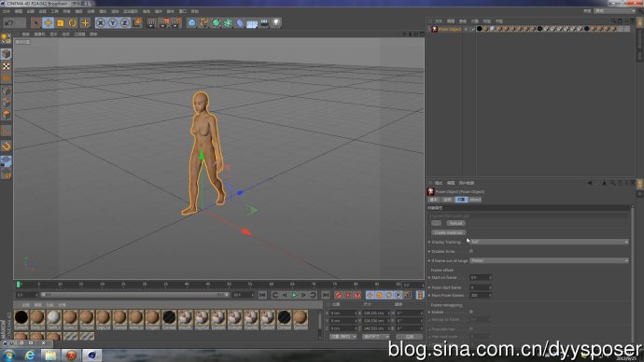Open the layout dropdown at top right
The height and width of the screenshot is (362, 644).
[615, 11]
